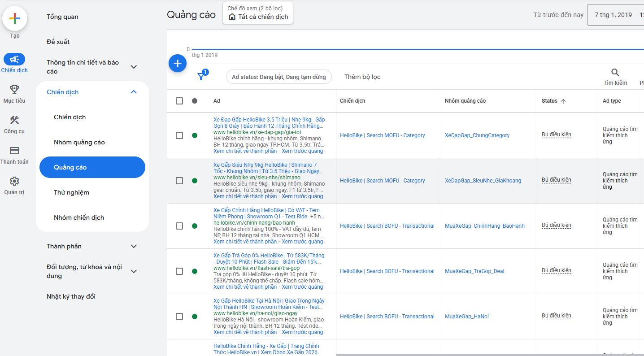Expand Thông tin chi tiết và báo cáo section

[x=134, y=67]
